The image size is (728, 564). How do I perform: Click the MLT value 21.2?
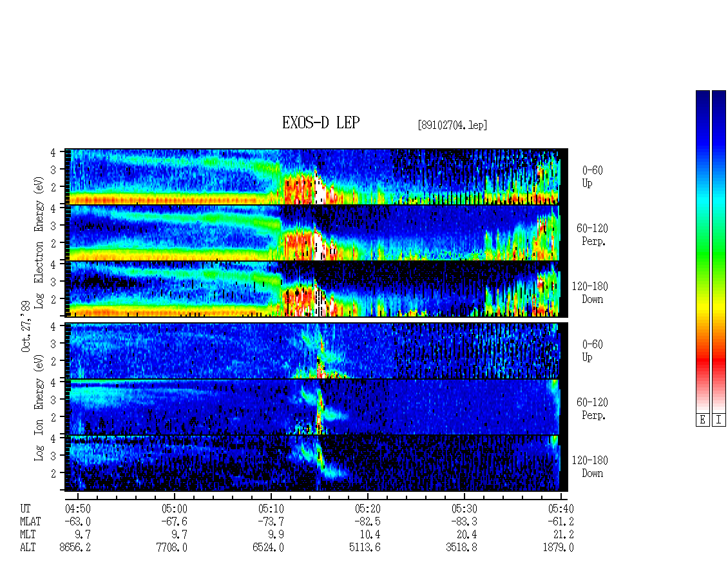point(563,535)
